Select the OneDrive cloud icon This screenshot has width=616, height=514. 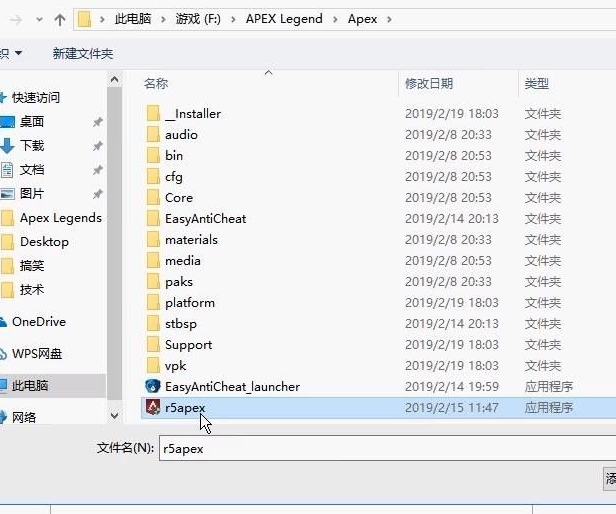click(3, 322)
